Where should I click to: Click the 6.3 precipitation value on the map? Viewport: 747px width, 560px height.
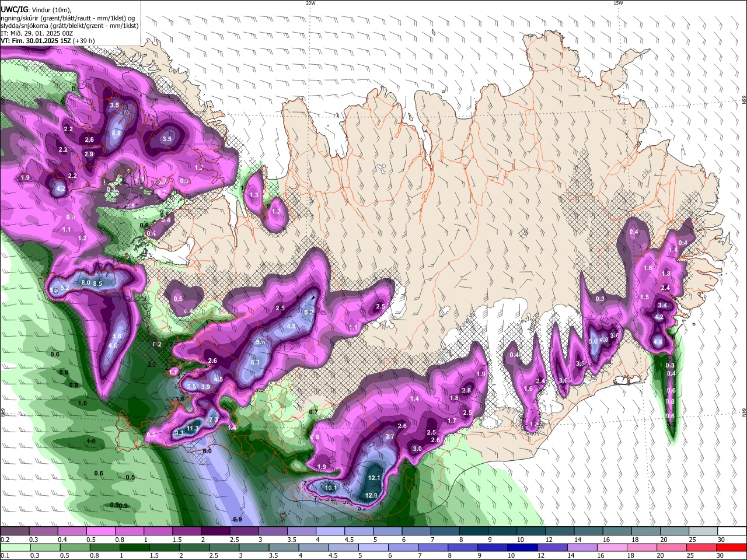[255, 362]
